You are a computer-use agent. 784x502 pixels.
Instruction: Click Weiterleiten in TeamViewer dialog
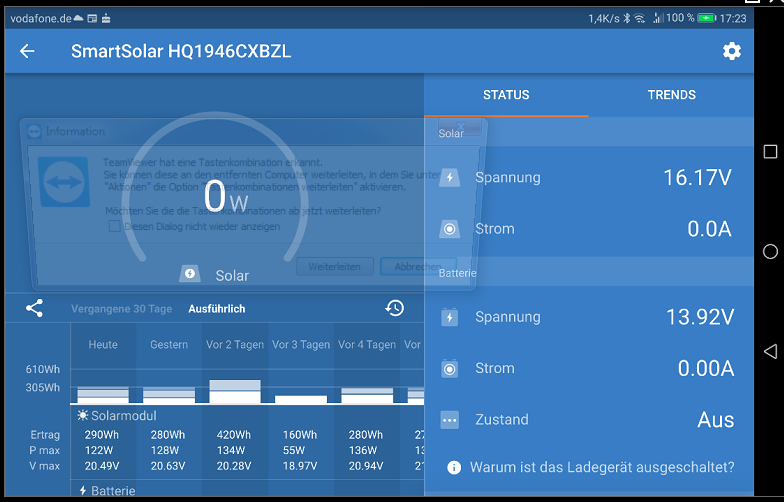(334, 266)
